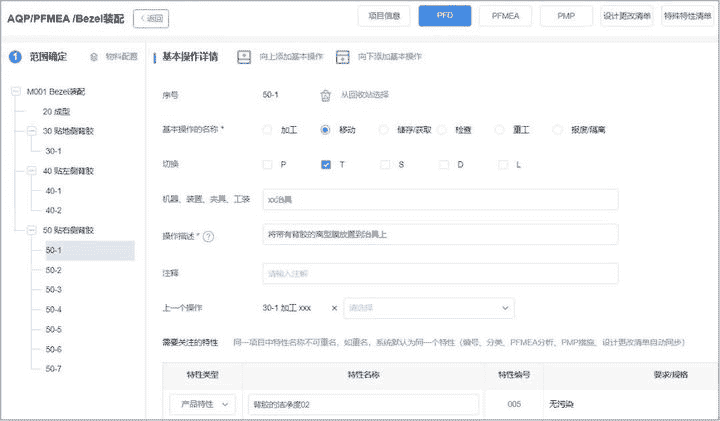Click the 特性名称 column header

(363, 375)
